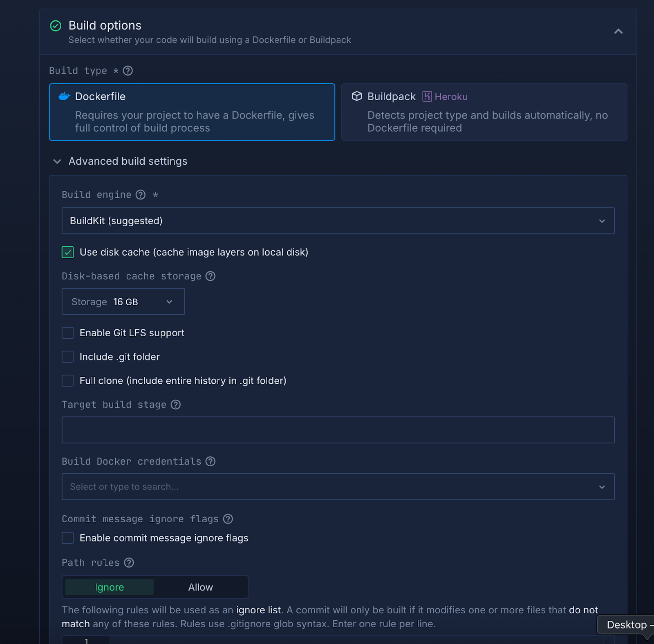Select the Ignore path rules tab
The image size is (654, 644).
pyautogui.click(x=110, y=587)
